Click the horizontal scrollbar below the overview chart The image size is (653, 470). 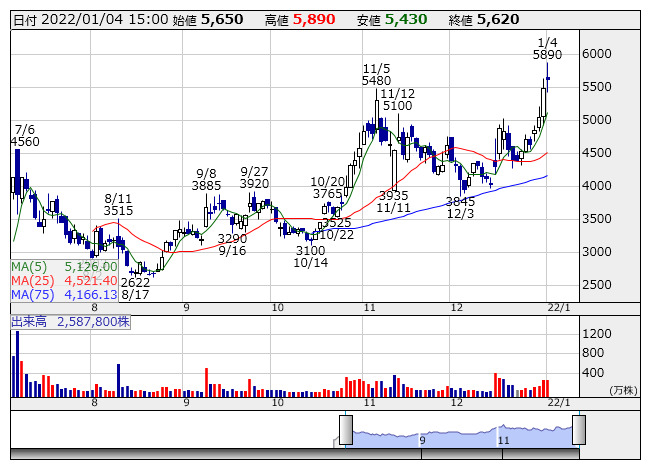coord(295,454)
